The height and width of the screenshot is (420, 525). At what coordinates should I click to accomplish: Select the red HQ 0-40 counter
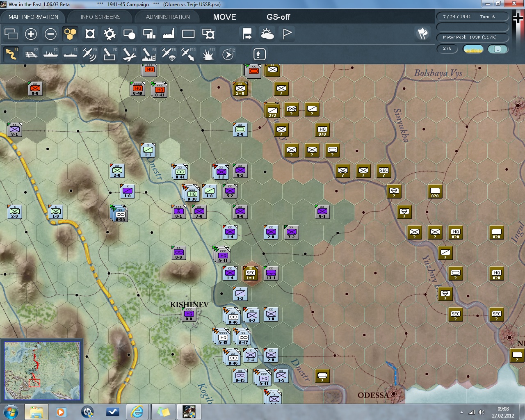(x=138, y=89)
